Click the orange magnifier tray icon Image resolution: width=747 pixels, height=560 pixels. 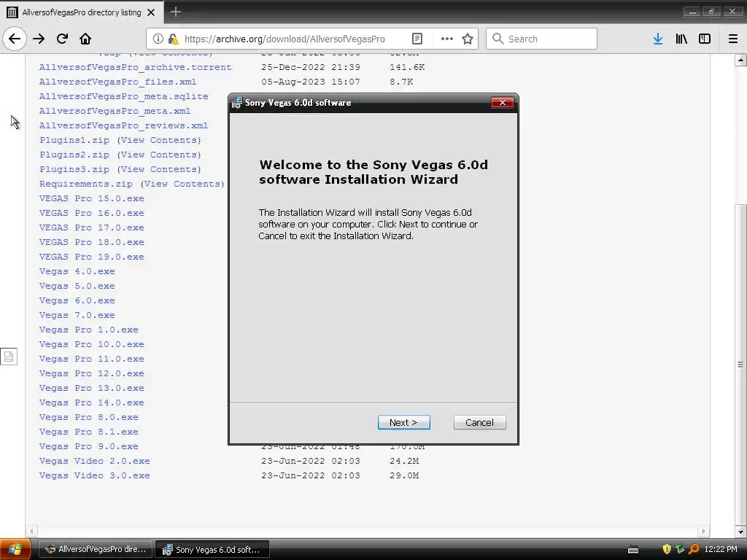click(x=694, y=549)
